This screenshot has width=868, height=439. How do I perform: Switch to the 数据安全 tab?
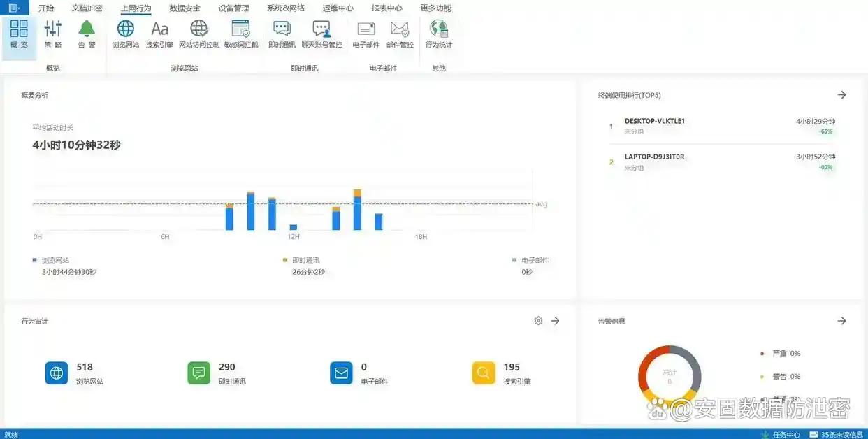coord(185,8)
